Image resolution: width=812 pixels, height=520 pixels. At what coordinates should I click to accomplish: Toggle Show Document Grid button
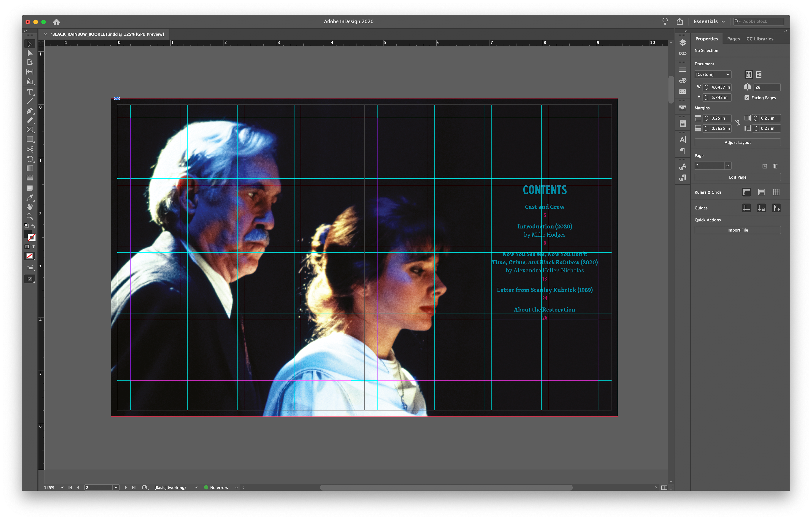(x=776, y=192)
